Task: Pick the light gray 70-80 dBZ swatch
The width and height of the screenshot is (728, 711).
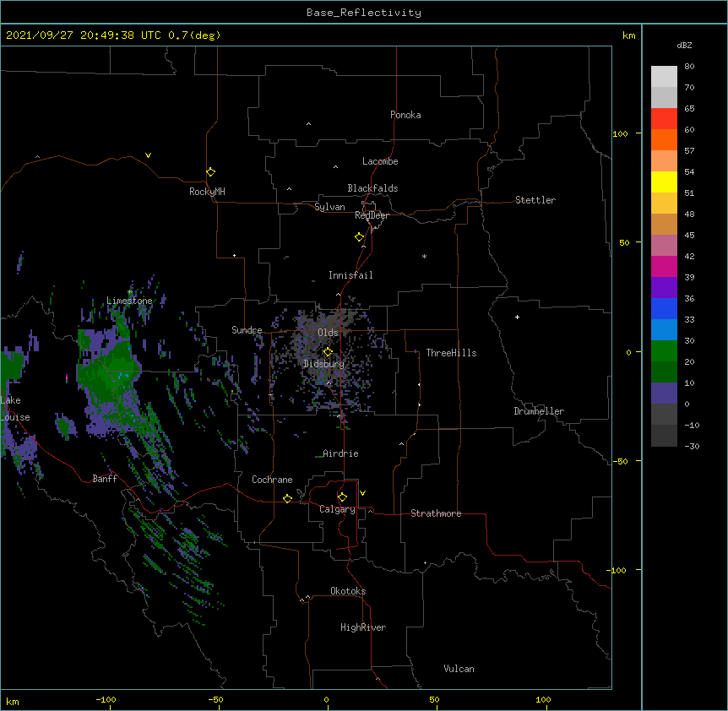Action: point(664,77)
